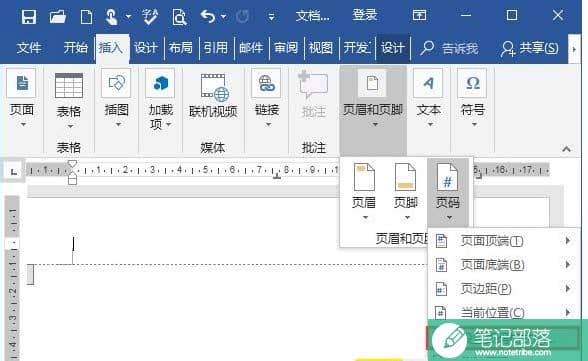588x361 pixels.
Task: Click 登录 to sign in
Action: click(x=364, y=15)
